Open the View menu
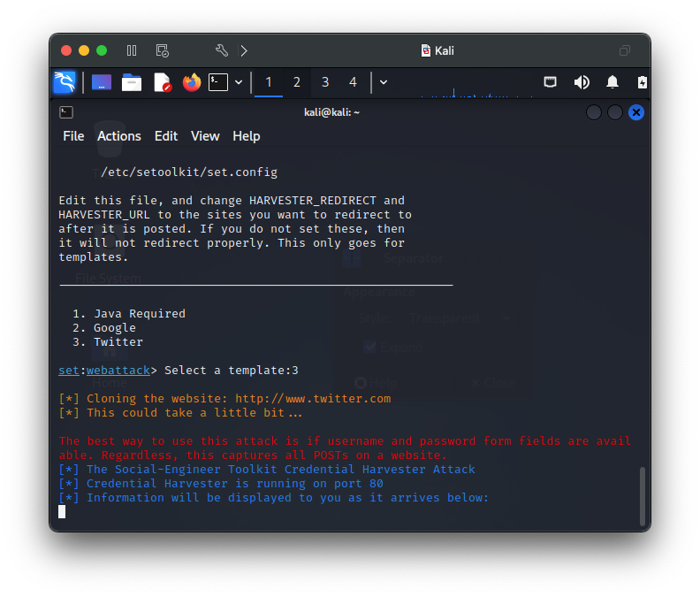The height and width of the screenshot is (597, 700). click(205, 136)
